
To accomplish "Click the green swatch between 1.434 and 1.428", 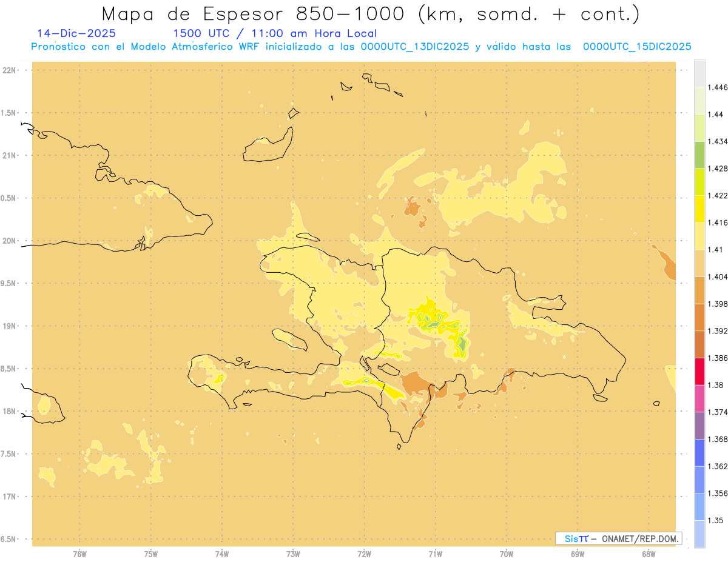I will pos(699,155).
